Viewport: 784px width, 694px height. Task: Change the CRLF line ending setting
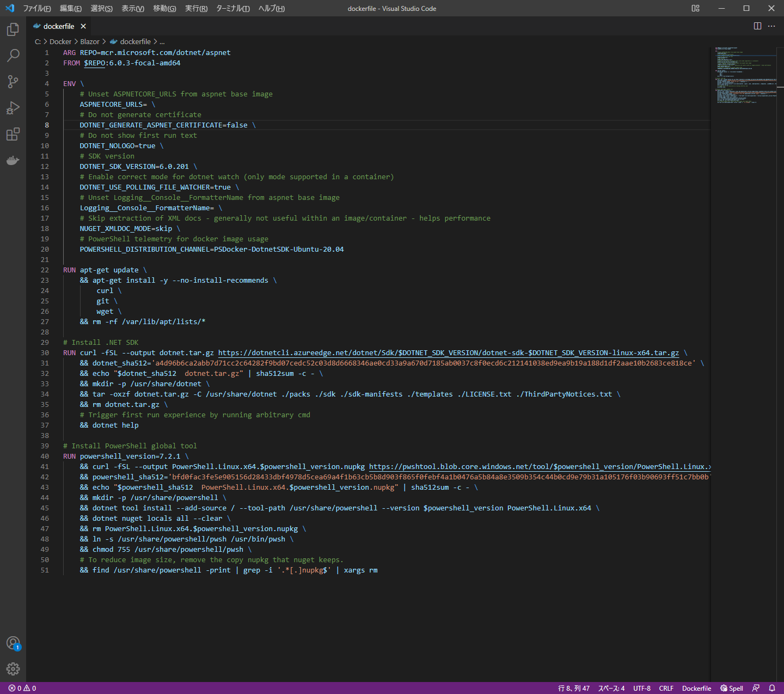tap(666, 688)
